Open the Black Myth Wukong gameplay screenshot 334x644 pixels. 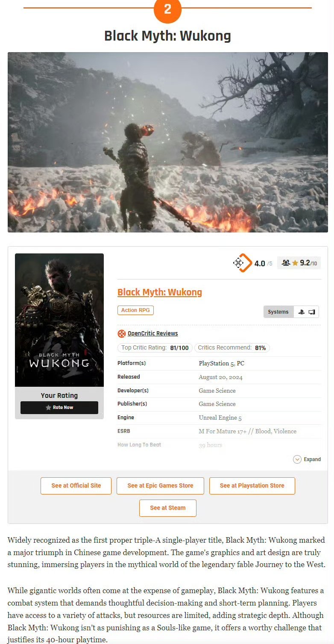click(x=168, y=142)
